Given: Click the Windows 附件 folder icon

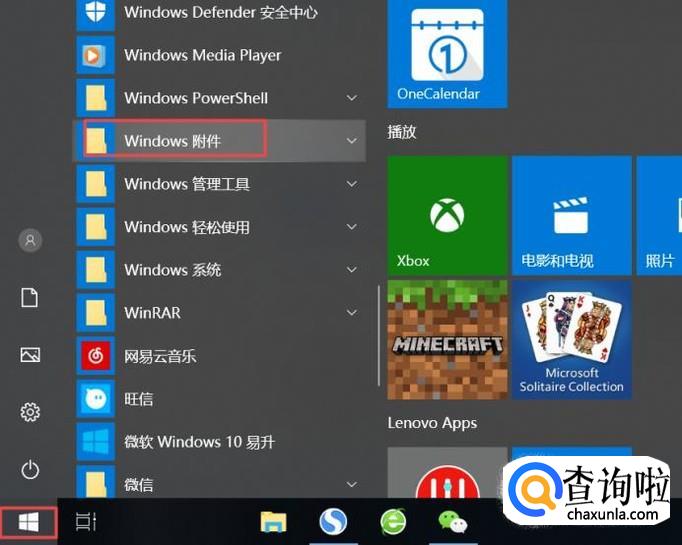Looking at the screenshot, I should tap(96, 141).
